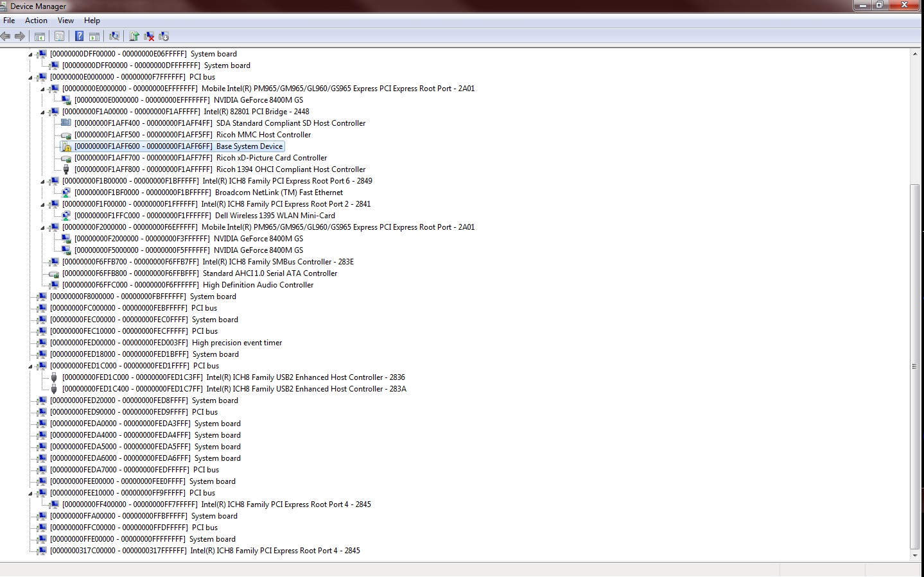Select NVIDIA GeForce 8400M GS at F2000000
Viewport: 924px width, 577px height.
pyautogui.click(x=189, y=239)
